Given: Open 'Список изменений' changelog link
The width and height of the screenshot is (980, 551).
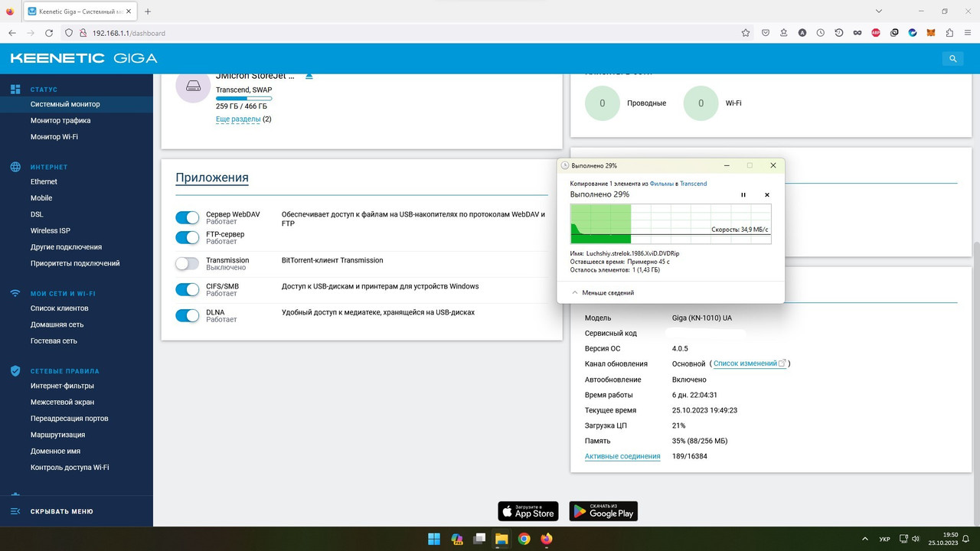Looking at the screenshot, I should [750, 364].
